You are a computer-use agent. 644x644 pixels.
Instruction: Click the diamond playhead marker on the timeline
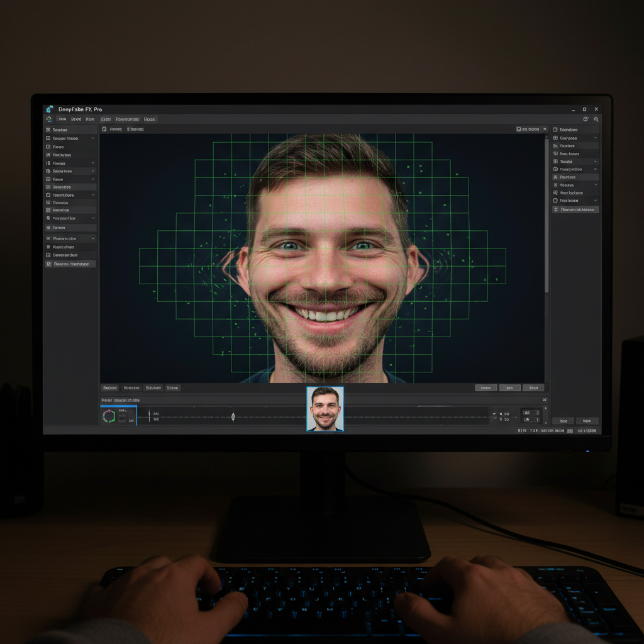[233, 416]
